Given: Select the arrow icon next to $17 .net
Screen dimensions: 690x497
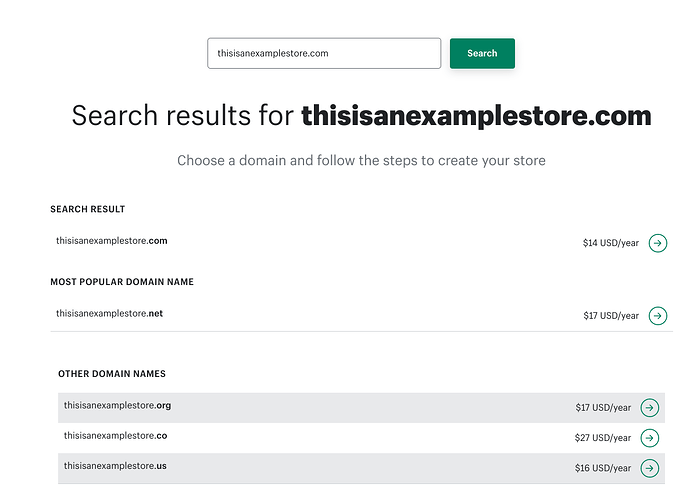Looking at the screenshot, I should coord(658,315).
